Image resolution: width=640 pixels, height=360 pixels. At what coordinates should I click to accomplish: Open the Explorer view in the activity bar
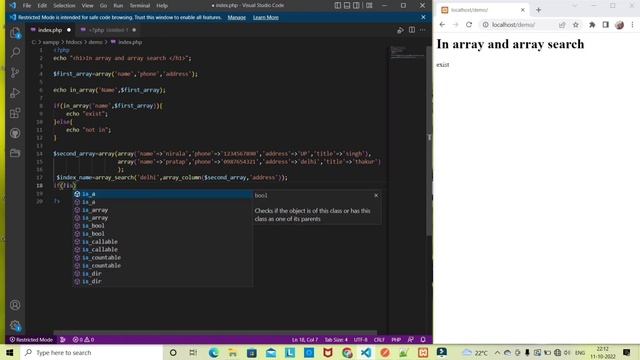[15, 33]
